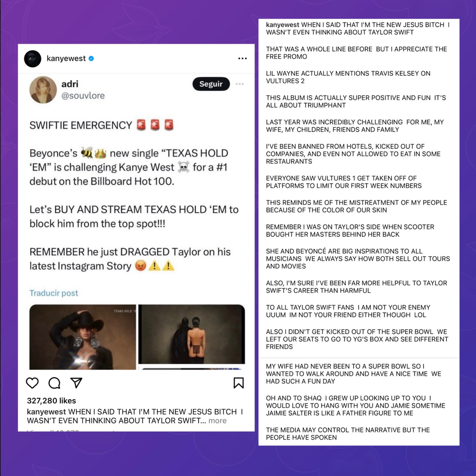Click the 327,280 likes count
This screenshot has height=476, width=476.
coord(51,401)
